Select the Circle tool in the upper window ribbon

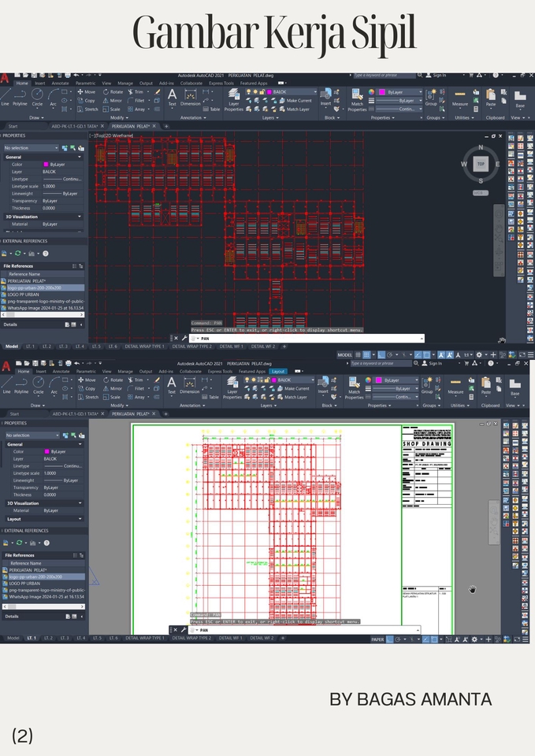click(38, 98)
